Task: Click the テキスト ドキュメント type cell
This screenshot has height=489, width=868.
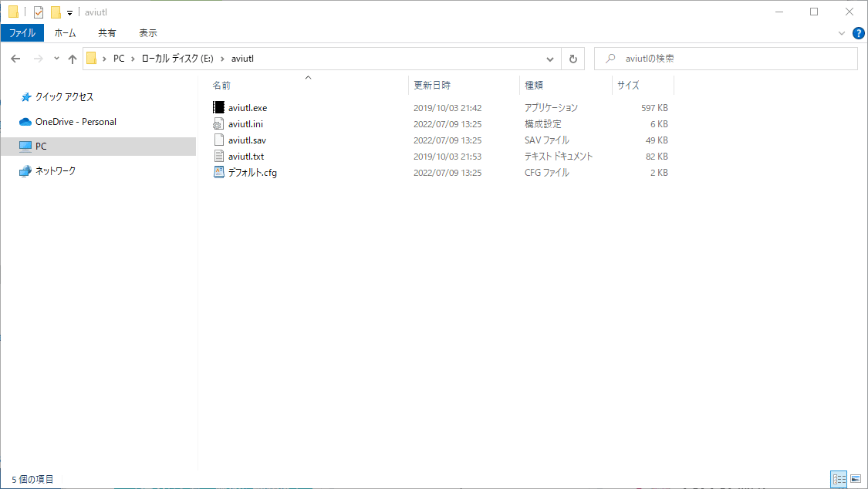Action: pyautogui.click(x=559, y=156)
